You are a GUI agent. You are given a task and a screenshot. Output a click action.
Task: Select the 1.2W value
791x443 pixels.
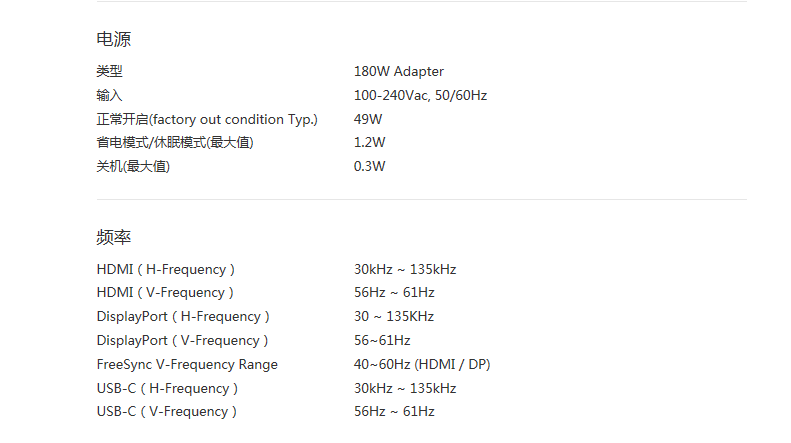369,143
